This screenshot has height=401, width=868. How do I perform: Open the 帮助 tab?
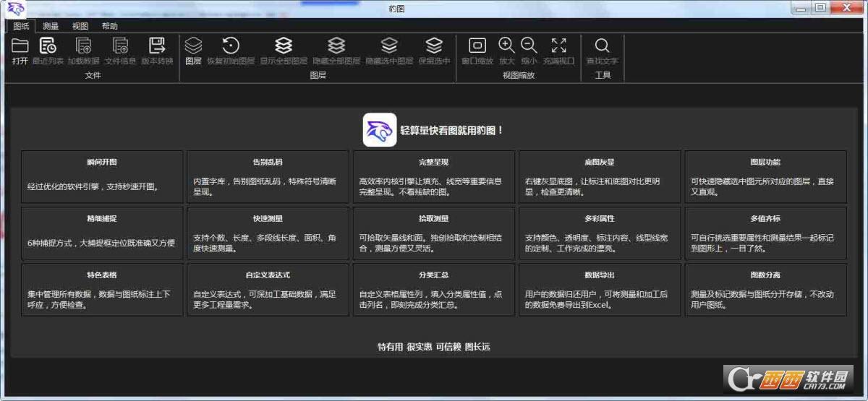[x=110, y=26]
